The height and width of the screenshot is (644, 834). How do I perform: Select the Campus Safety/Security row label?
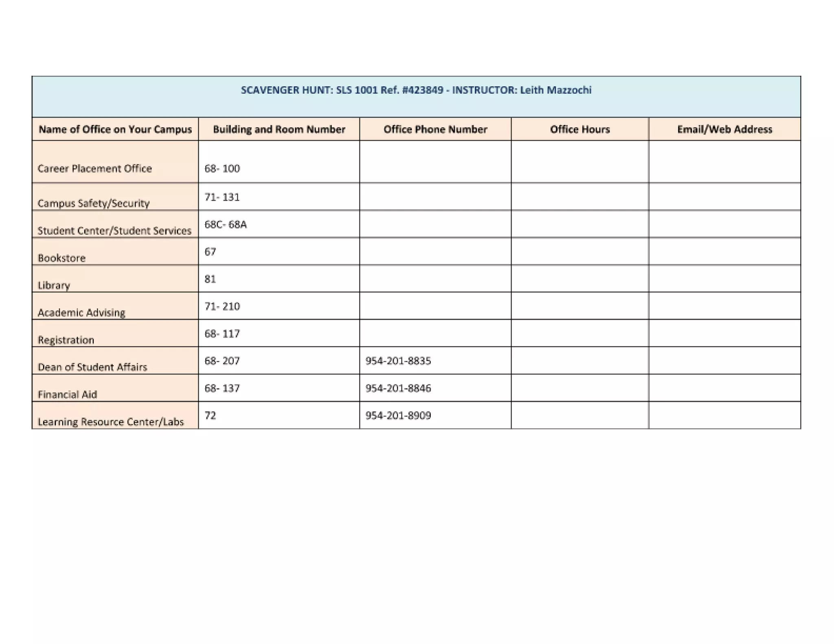click(x=94, y=203)
